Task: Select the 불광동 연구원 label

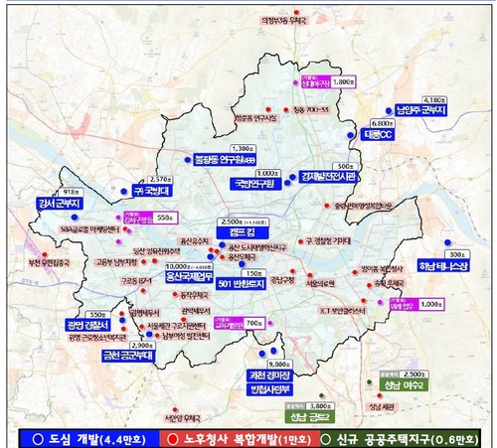Action: coord(225,160)
